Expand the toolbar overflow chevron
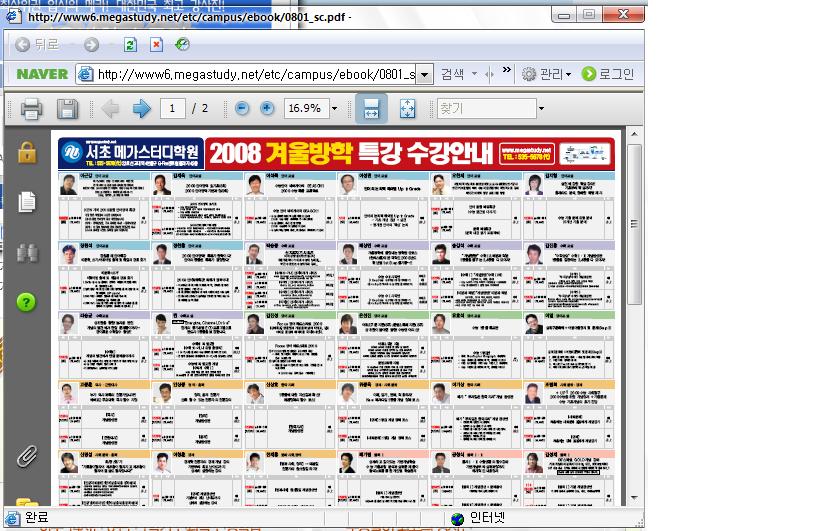The image size is (840, 531). click(x=506, y=70)
